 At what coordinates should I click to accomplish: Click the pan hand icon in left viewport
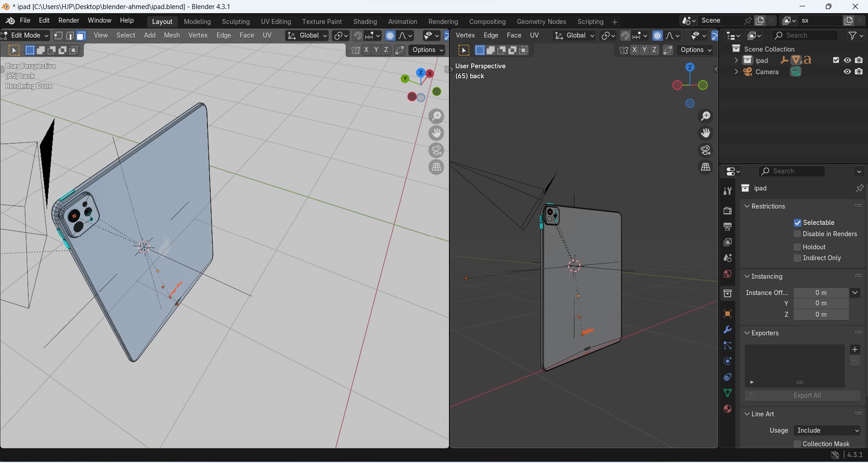(x=437, y=133)
